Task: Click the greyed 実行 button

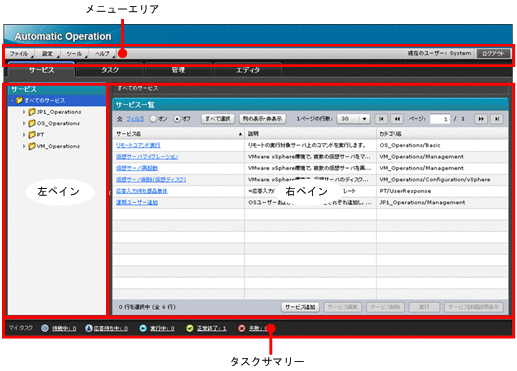Action: point(424,307)
